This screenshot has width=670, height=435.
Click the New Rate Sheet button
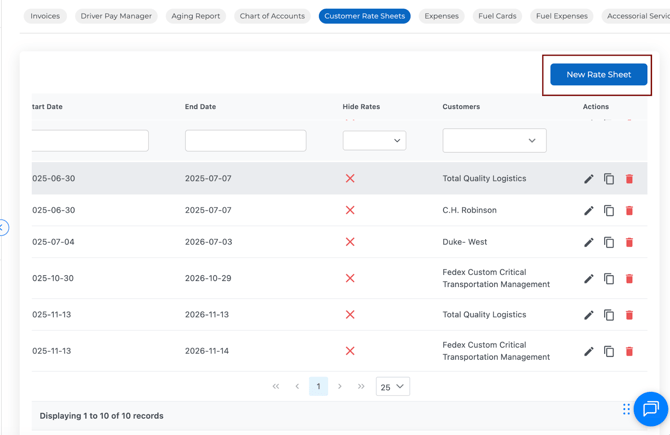pyautogui.click(x=598, y=75)
